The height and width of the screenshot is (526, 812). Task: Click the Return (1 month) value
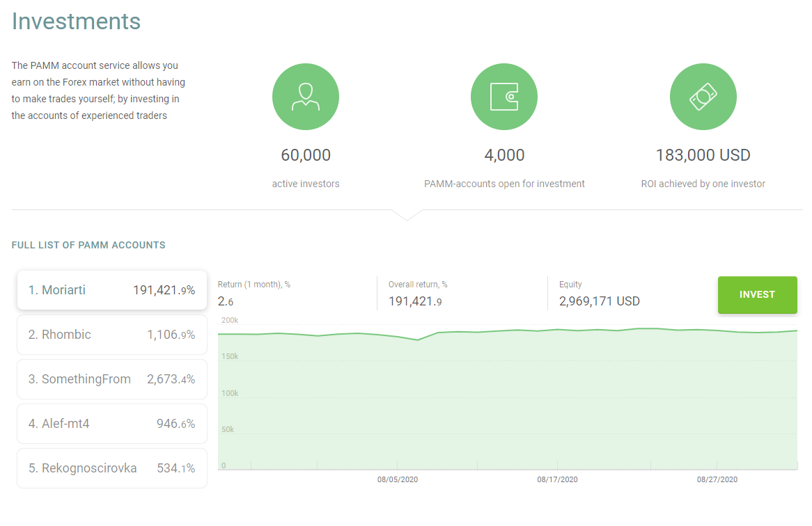pyautogui.click(x=226, y=301)
